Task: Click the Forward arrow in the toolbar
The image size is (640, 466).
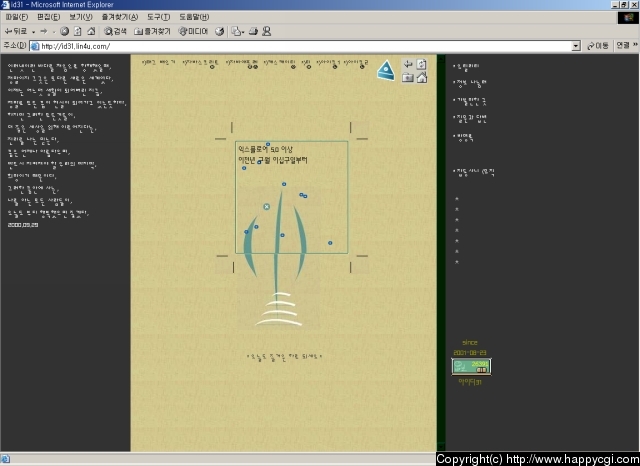Action: coord(44,31)
